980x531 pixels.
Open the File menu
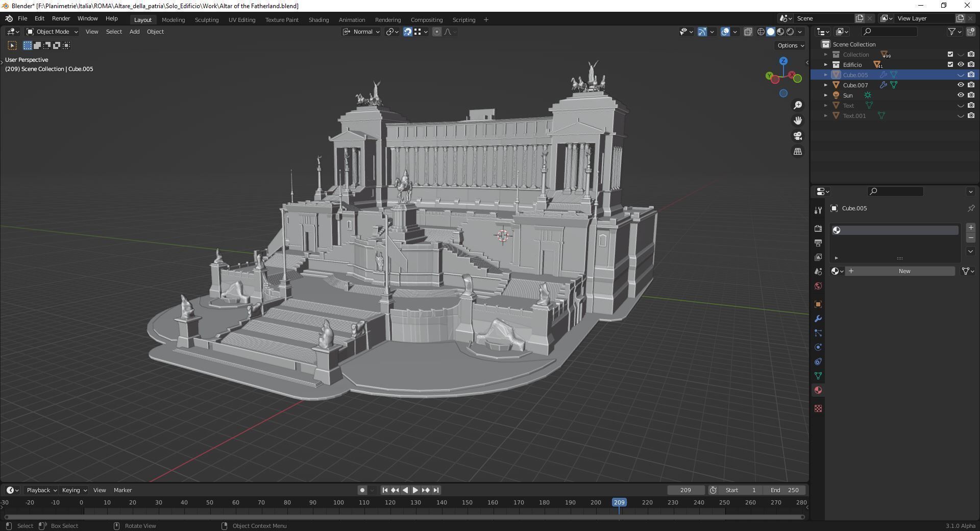tap(22, 18)
